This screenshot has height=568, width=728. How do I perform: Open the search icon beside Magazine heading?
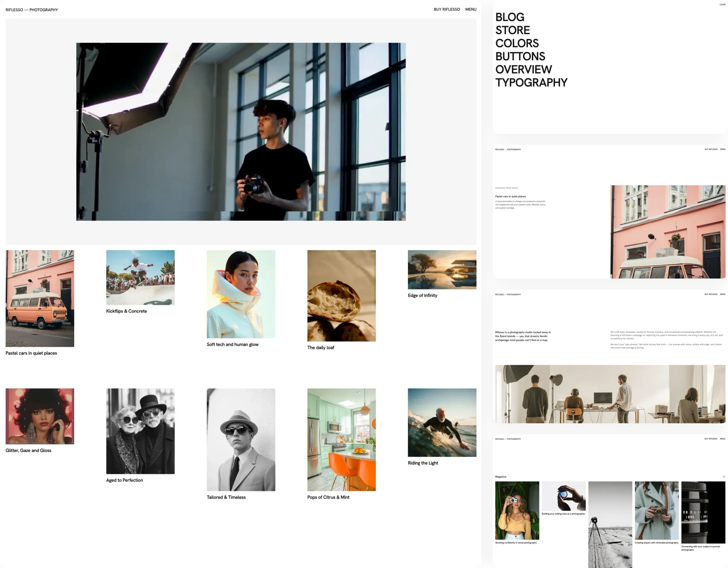coord(724,477)
